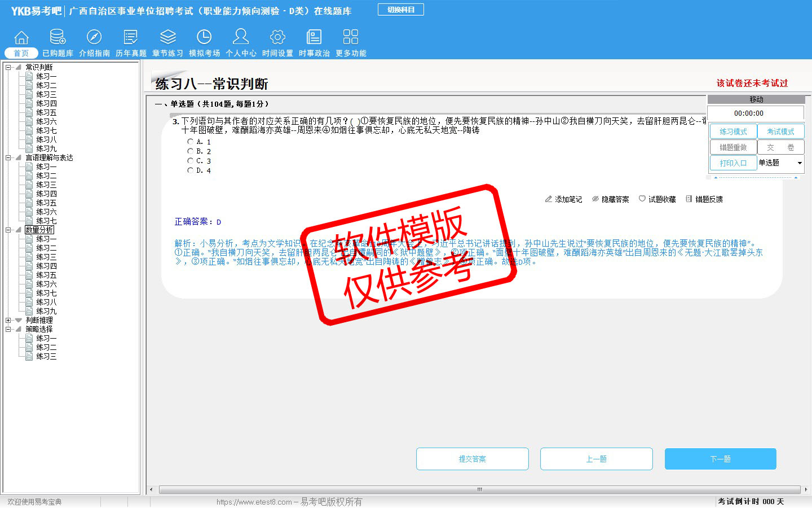Image resolution: width=812 pixels, height=508 pixels.
Task: Collapse the 常识判断 tree node
Action: pos(8,67)
